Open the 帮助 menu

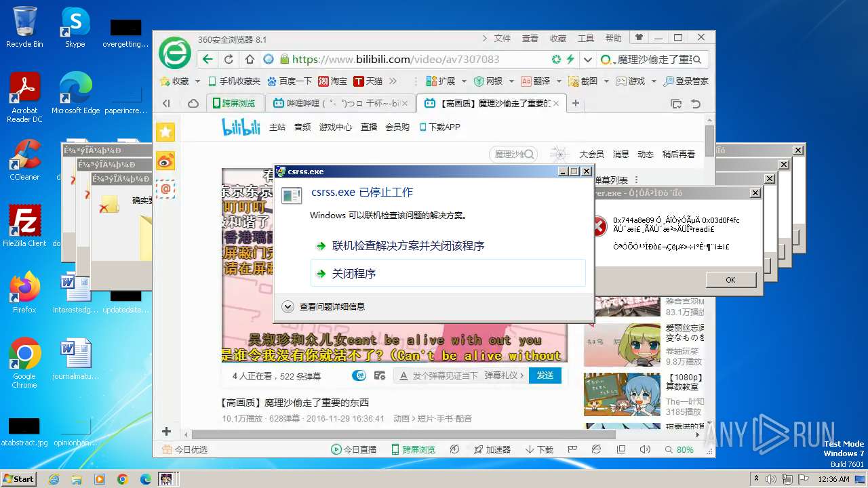pyautogui.click(x=613, y=39)
